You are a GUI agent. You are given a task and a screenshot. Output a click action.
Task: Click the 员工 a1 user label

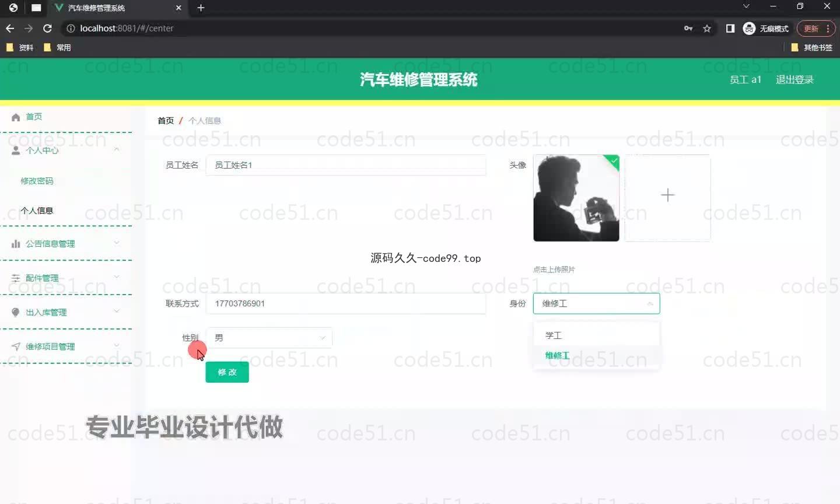coord(745,79)
